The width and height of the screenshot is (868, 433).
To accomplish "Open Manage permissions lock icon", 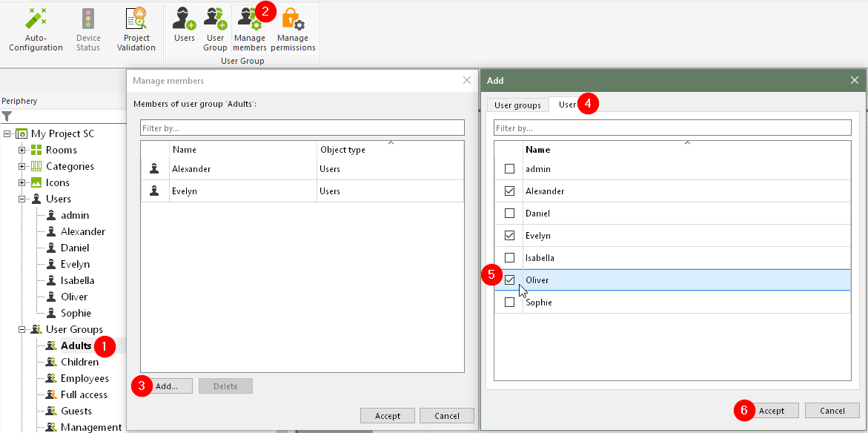I will (293, 19).
